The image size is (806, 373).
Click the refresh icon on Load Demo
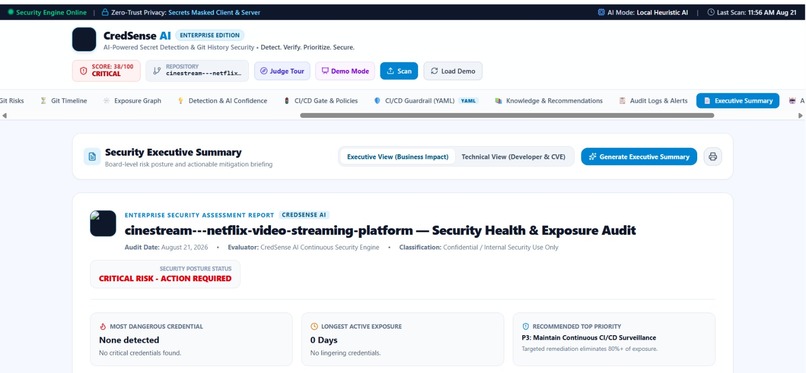(434, 71)
